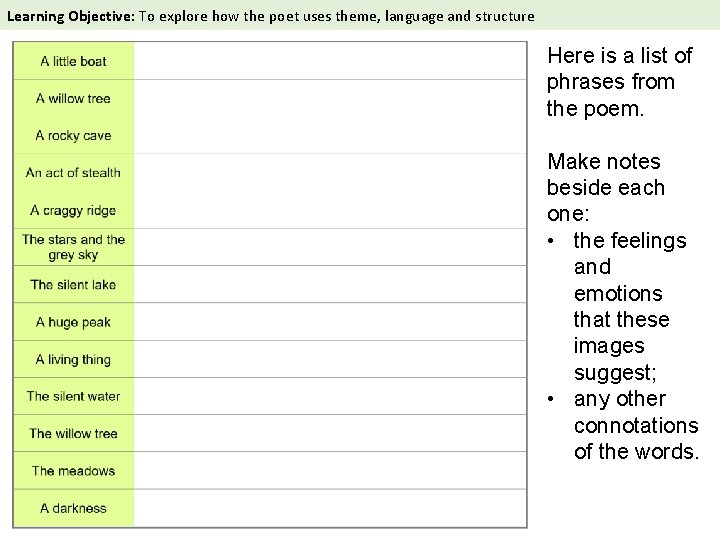Click the 'Learning Objective:' heading text
This screenshot has height=540, width=720.
coord(71,17)
